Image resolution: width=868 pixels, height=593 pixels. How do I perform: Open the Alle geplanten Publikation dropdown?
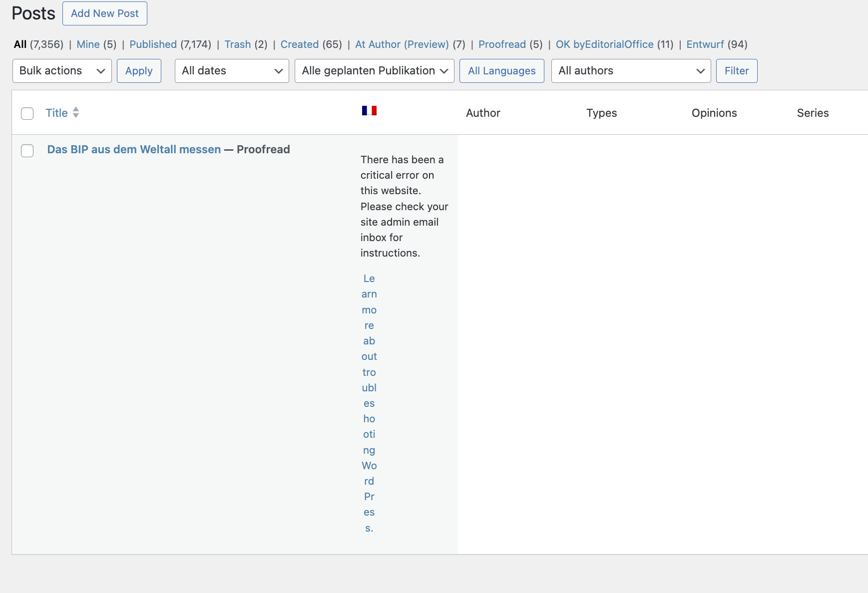click(x=374, y=71)
